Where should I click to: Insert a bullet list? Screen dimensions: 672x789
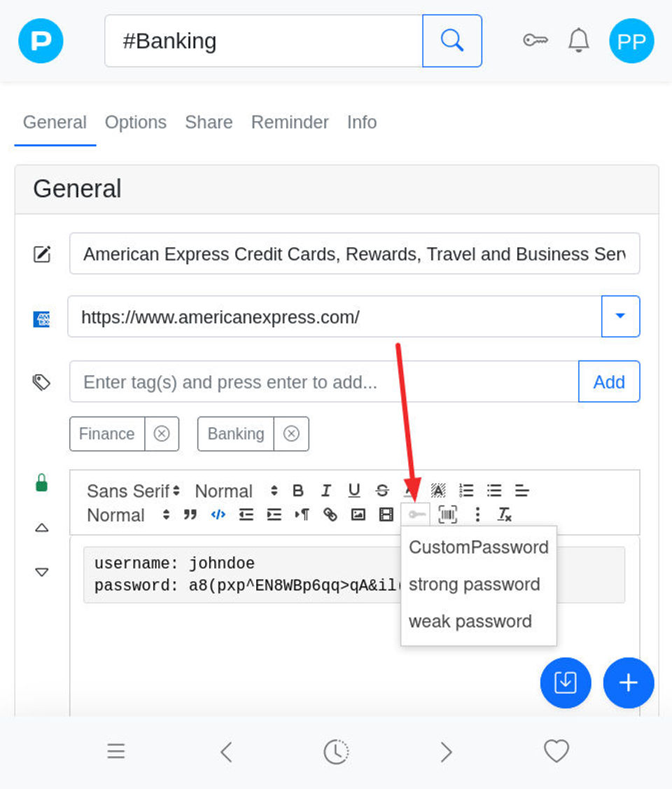pos(494,491)
